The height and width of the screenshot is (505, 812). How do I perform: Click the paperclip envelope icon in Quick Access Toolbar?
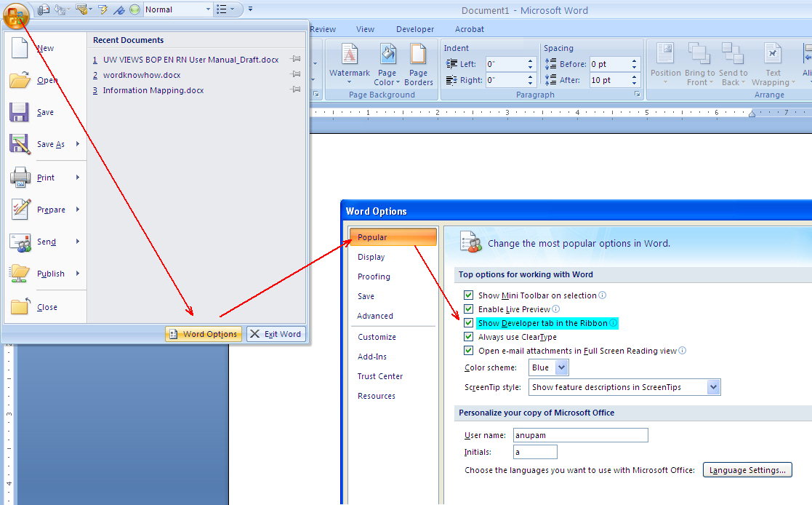pyautogui.click(x=44, y=9)
